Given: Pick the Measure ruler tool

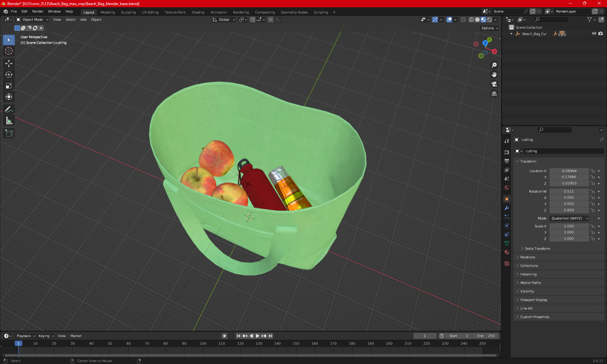Looking at the screenshot, I should point(9,120).
